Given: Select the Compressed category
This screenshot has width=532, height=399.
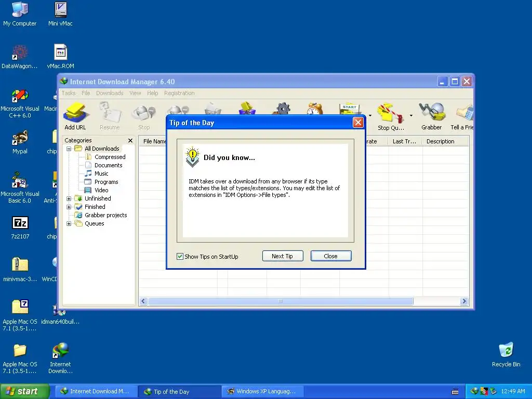Looking at the screenshot, I should (x=110, y=157).
